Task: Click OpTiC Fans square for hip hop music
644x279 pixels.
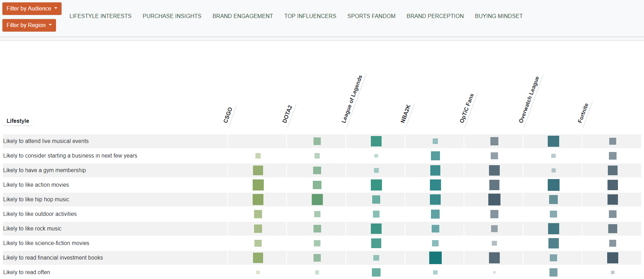Action: tap(494, 200)
